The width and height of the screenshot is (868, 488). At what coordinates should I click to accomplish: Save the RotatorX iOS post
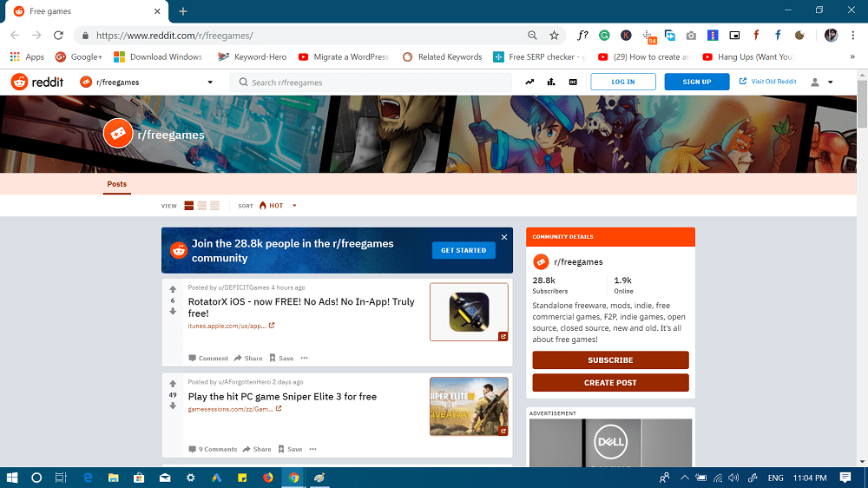(281, 359)
